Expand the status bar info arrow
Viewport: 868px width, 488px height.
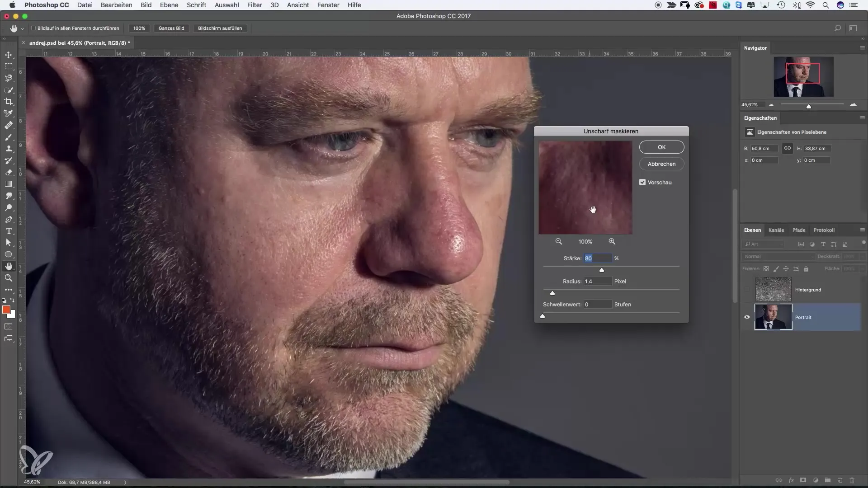click(125, 482)
